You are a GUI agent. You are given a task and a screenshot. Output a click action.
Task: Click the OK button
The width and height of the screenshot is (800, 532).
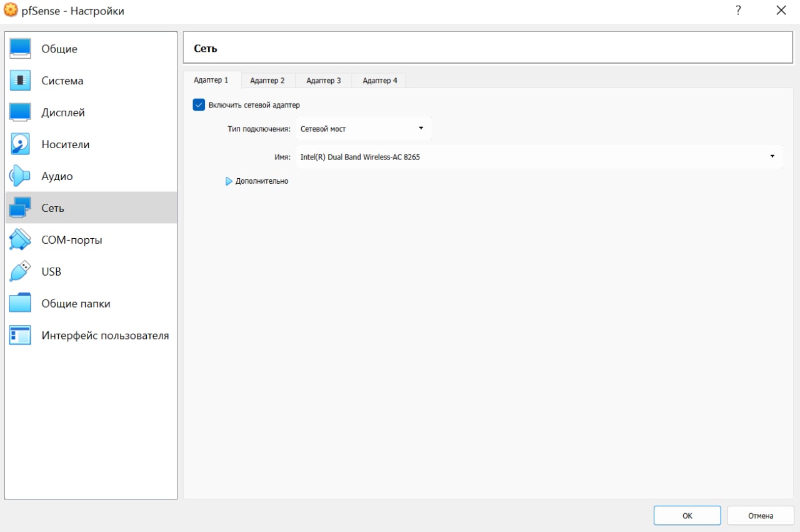pyautogui.click(x=687, y=516)
